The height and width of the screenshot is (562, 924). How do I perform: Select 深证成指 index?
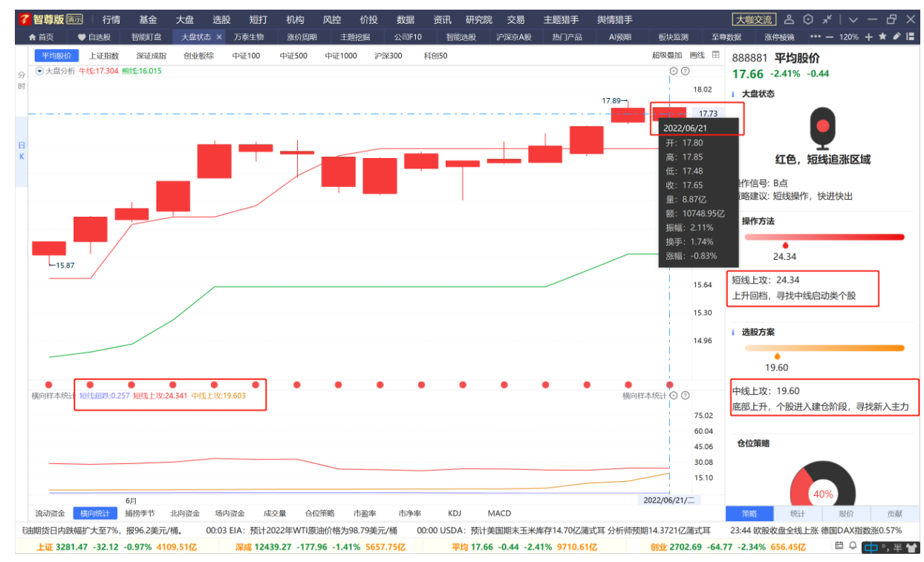(152, 55)
